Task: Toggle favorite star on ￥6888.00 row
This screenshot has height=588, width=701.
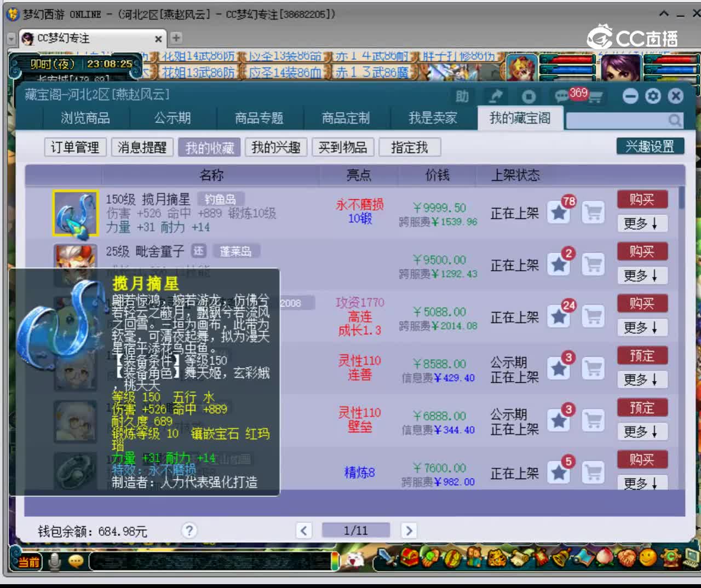Action: (559, 420)
